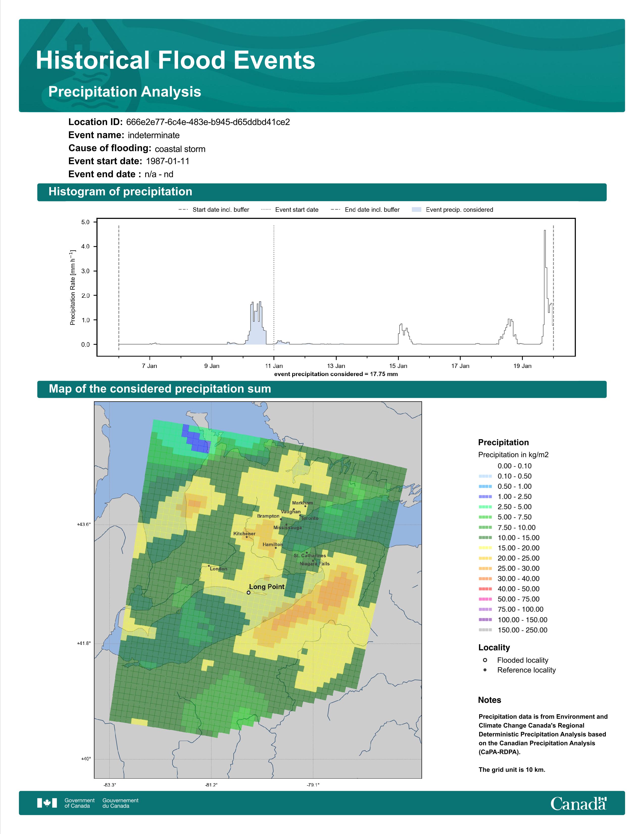This screenshot has height=834, width=644.
Task: Click 'Start date incl. buffer' legend entry
Action: pos(214,210)
